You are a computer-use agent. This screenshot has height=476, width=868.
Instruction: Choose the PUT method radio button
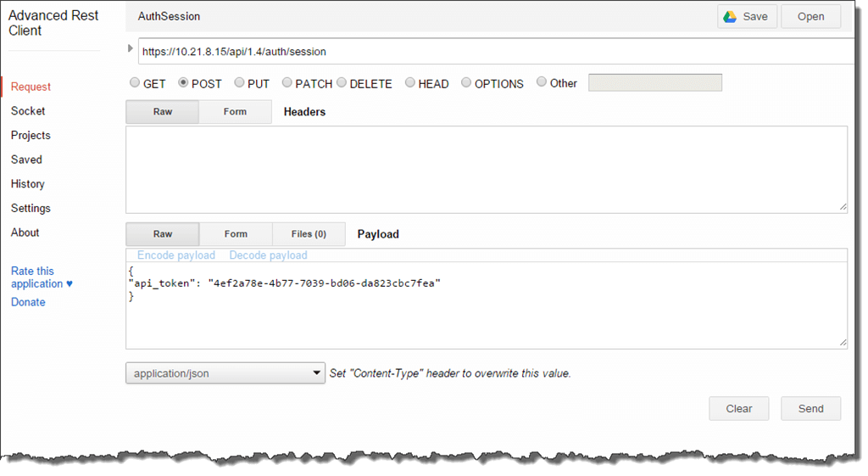point(239,82)
